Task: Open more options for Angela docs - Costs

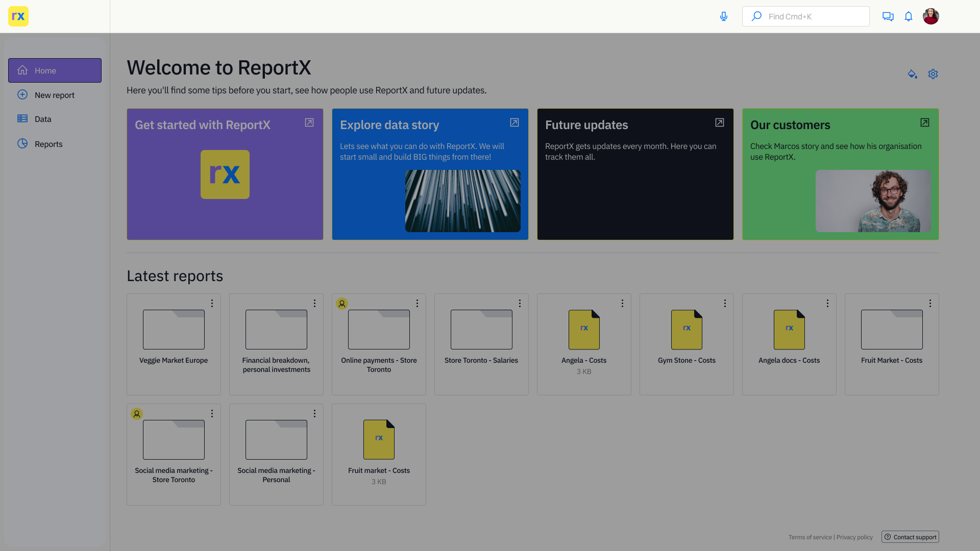Action: point(828,304)
